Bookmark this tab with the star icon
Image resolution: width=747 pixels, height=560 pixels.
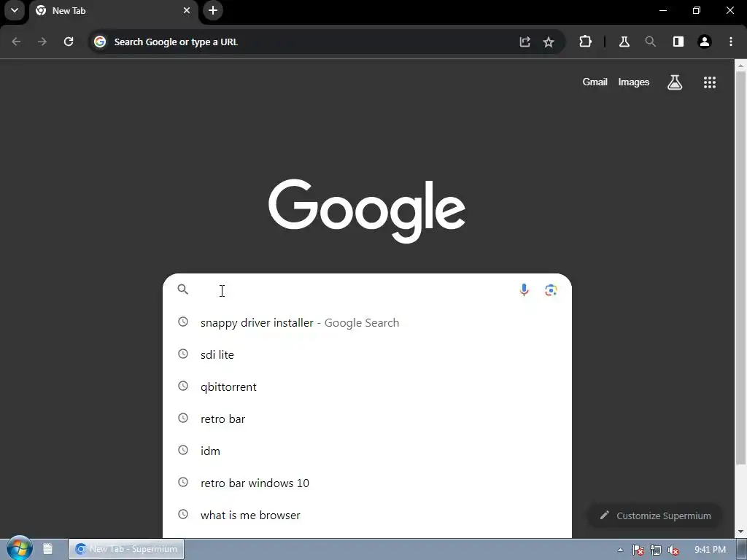click(549, 42)
